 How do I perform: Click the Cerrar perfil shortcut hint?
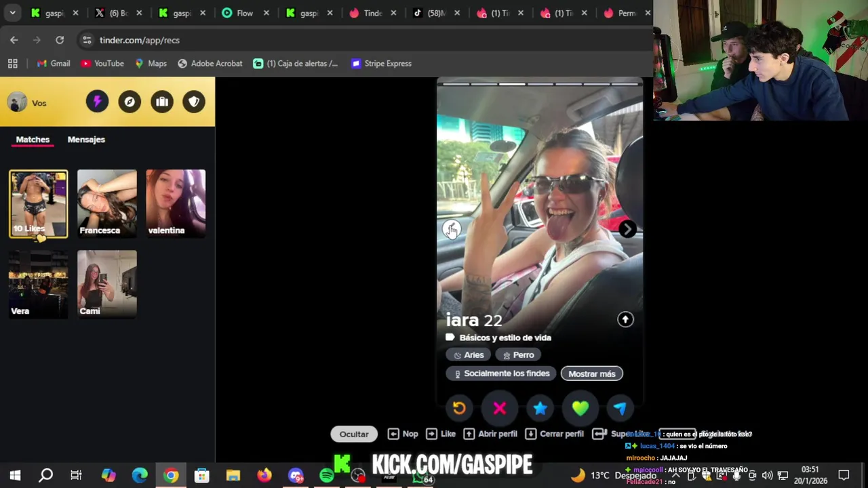(555, 434)
